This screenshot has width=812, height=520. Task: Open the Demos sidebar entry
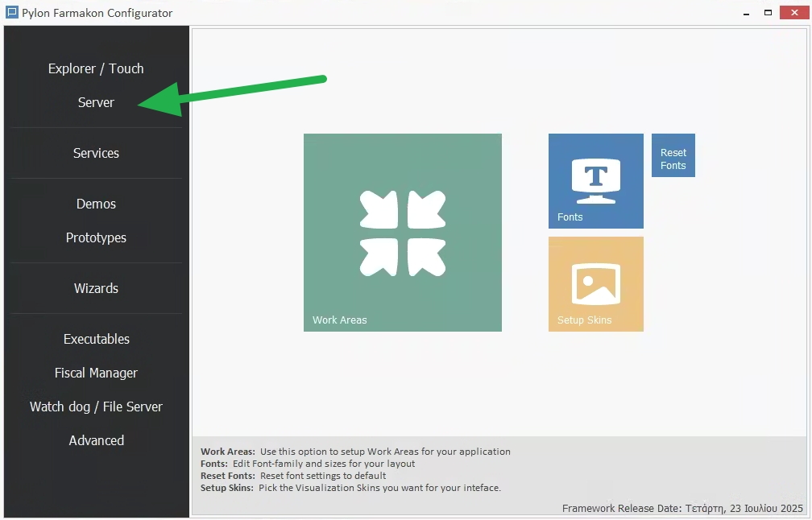pos(96,204)
